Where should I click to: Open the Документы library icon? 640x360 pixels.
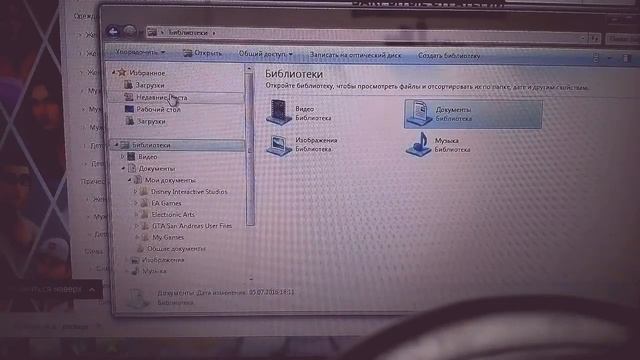tap(419, 113)
